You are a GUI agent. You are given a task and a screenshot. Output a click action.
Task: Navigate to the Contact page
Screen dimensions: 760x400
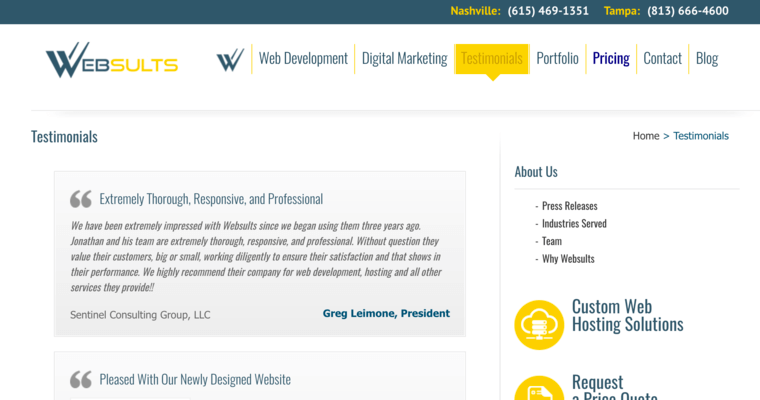[662, 59]
